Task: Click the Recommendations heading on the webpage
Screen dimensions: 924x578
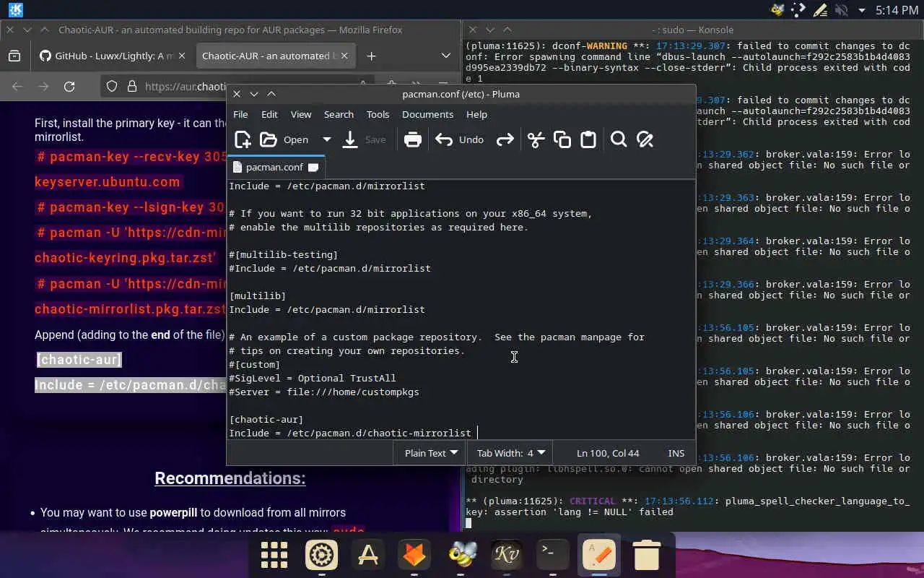Action: (230, 478)
